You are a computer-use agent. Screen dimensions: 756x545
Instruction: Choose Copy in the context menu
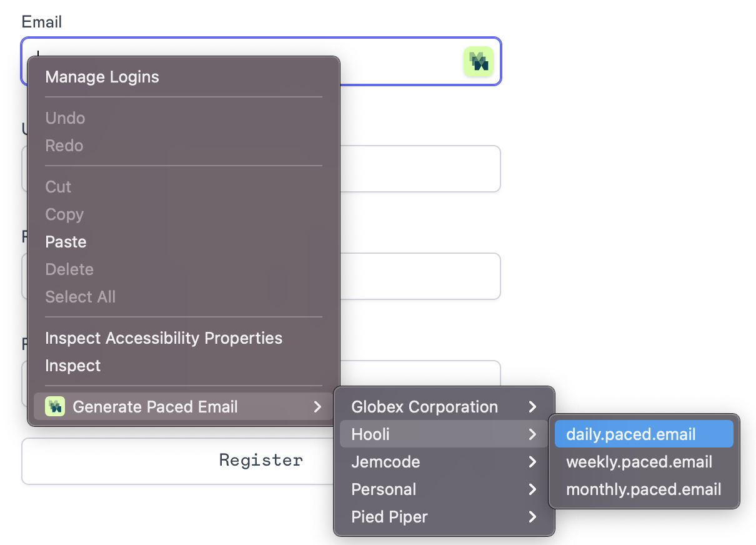pyautogui.click(x=64, y=214)
